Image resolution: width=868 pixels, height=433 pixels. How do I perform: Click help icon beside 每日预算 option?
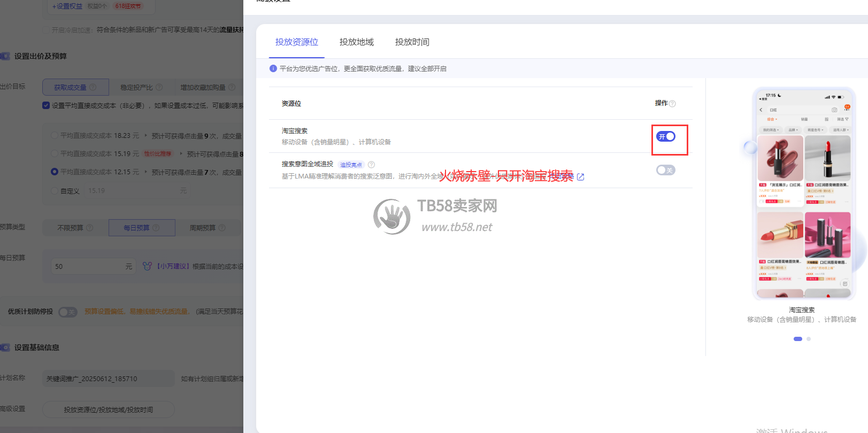pyautogui.click(x=156, y=228)
